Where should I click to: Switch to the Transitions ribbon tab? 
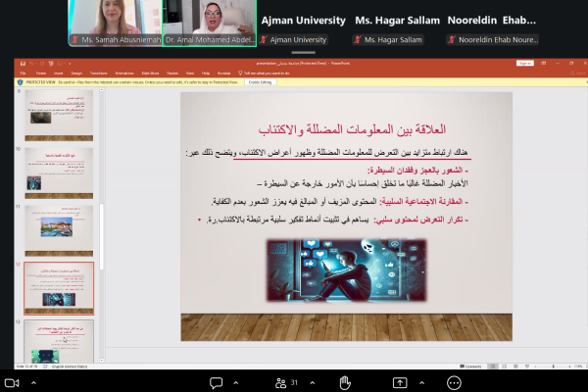tap(99, 73)
